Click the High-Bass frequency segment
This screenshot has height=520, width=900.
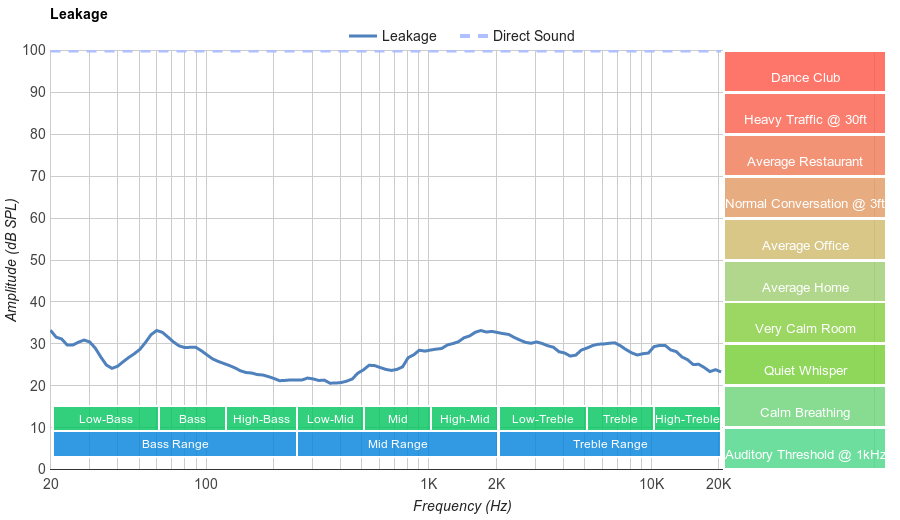click(x=261, y=419)
